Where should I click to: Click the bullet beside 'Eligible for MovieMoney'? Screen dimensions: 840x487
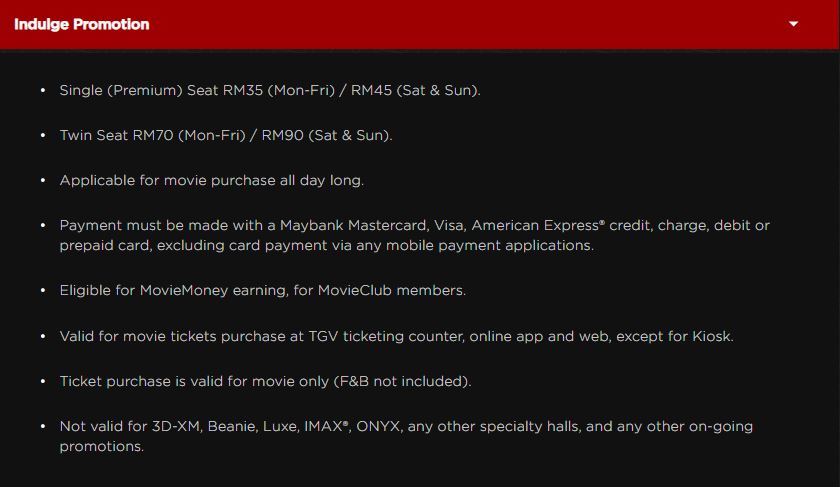tap(43, 290)
